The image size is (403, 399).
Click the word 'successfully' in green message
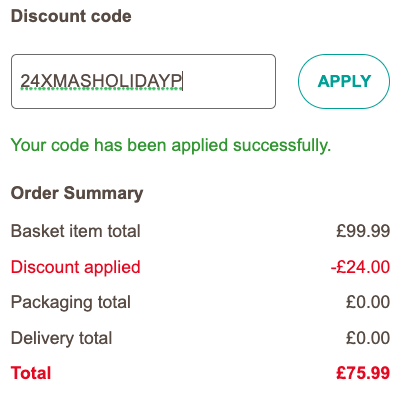point(282,145)
